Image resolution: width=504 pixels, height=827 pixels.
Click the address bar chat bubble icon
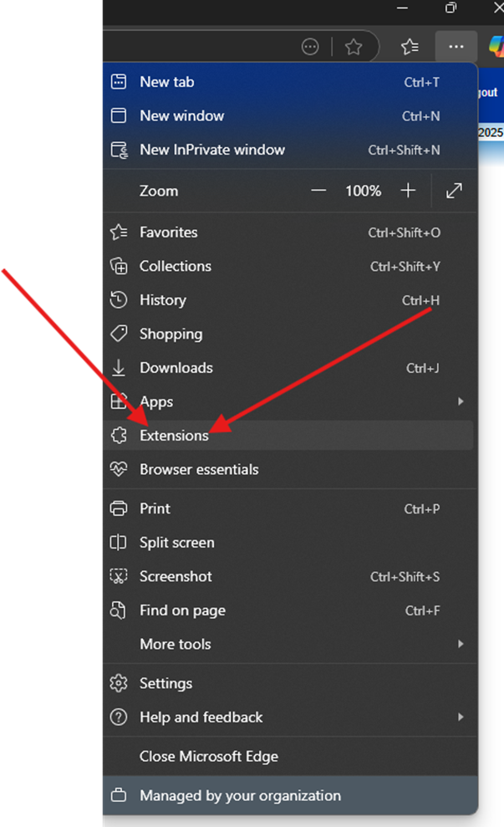tap(310, 47)
